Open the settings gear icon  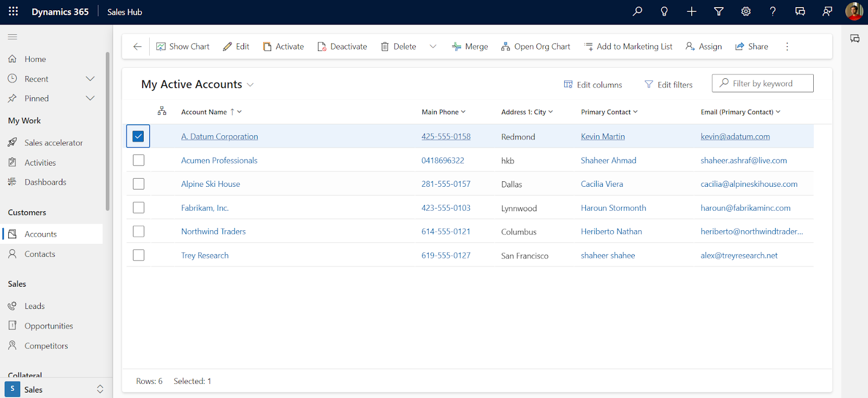click(x=746, y=11)
